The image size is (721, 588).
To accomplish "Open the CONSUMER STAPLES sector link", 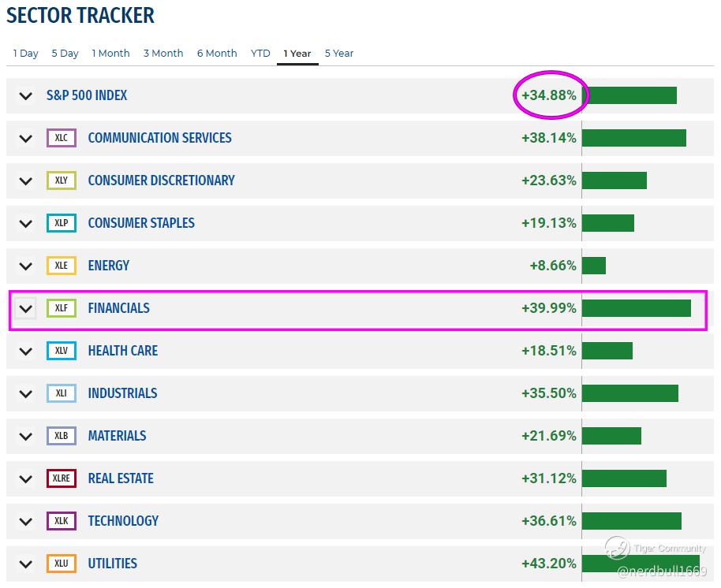I will coord(141,223).
